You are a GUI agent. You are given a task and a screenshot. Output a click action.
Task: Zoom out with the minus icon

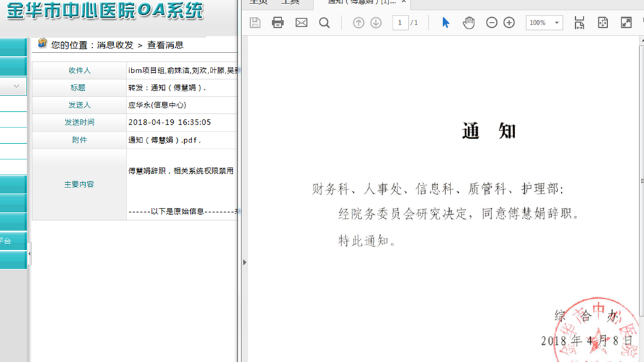(491, 22)
